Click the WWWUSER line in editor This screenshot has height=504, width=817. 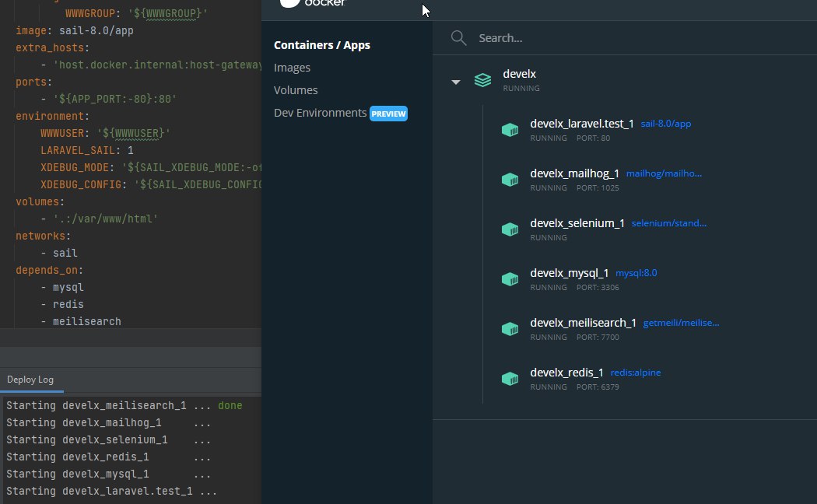[105, 133]
